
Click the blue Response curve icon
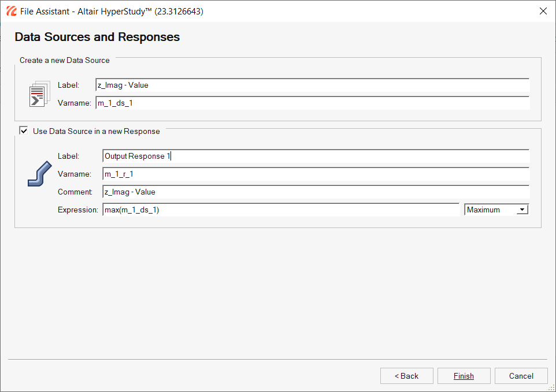40,174
